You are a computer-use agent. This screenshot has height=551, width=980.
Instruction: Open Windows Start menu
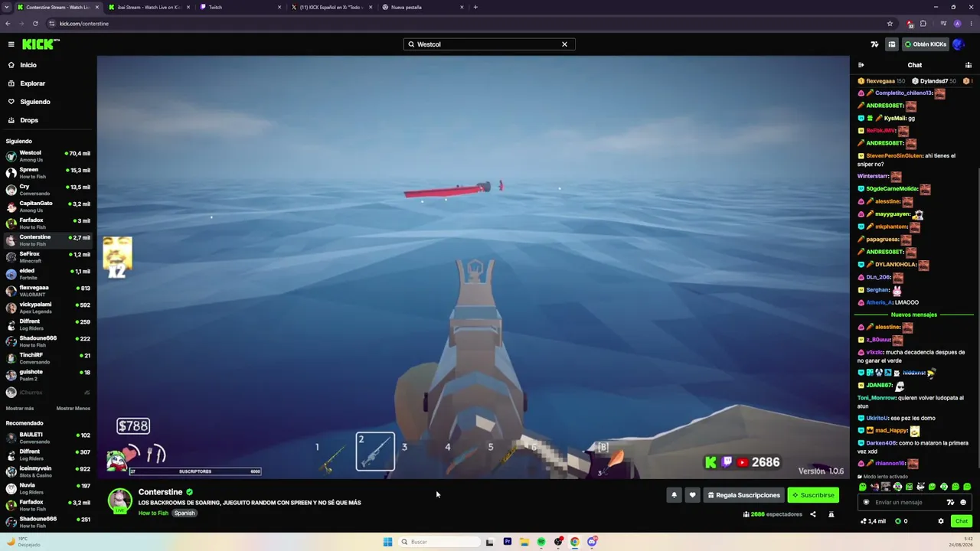[387, 542]
